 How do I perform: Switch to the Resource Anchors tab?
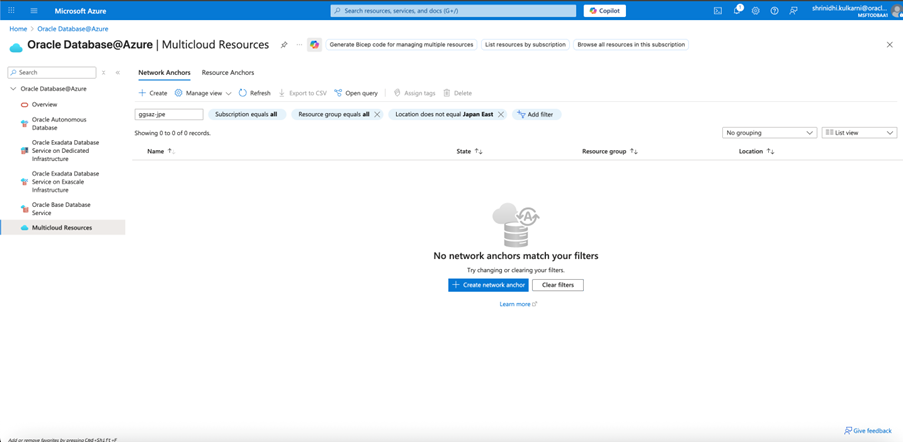(x=227, y=73)
